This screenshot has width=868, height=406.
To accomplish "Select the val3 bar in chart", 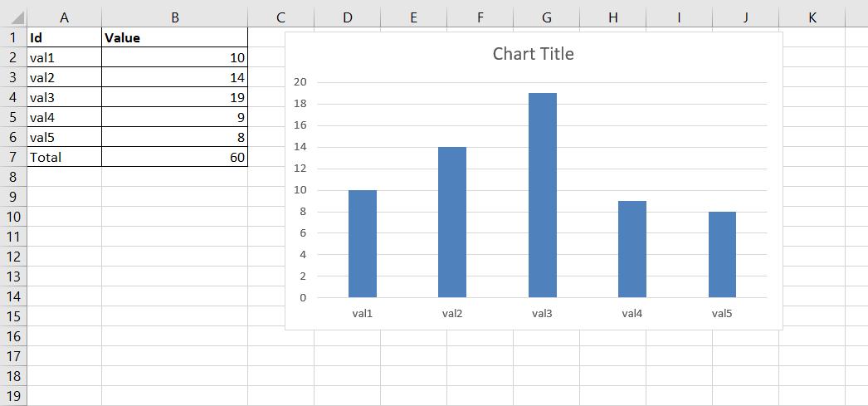I will pos(542,195).
